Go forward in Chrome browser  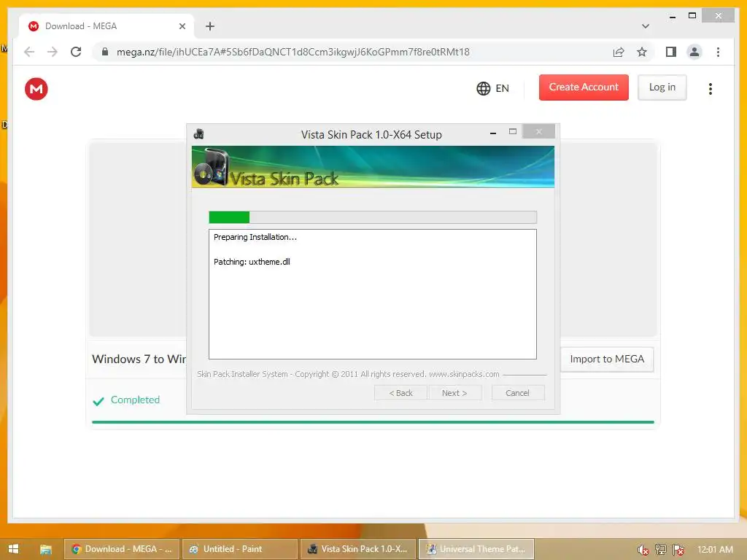pos(52,52)
